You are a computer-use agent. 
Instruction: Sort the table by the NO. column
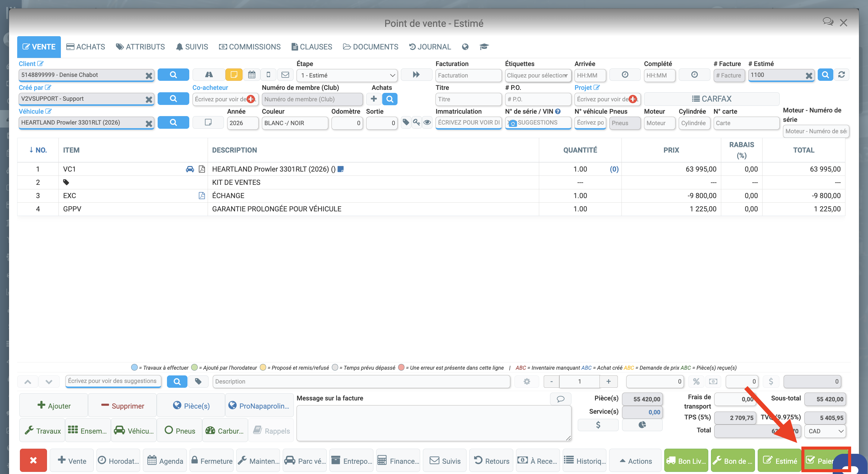pos(38,150)
